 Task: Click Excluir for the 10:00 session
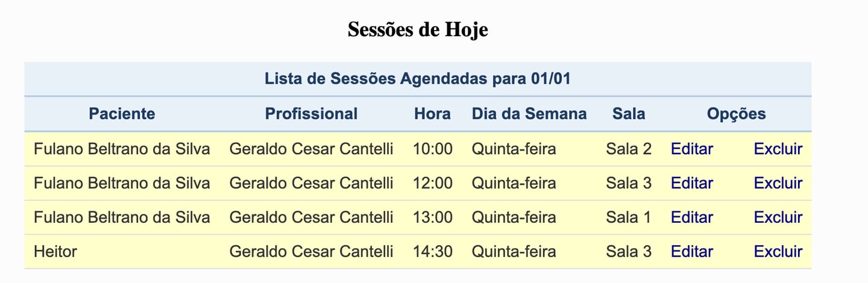click(x=778, y=149)
